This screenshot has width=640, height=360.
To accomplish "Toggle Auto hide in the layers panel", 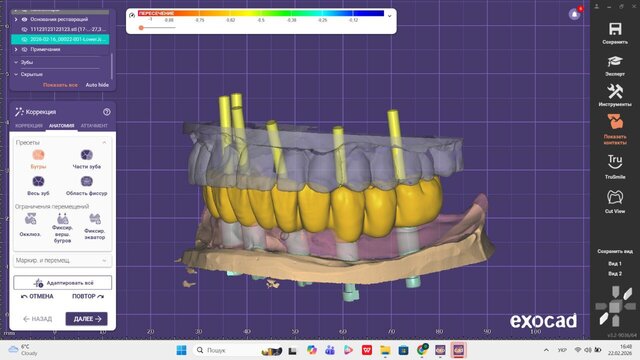I will point(97,85).
